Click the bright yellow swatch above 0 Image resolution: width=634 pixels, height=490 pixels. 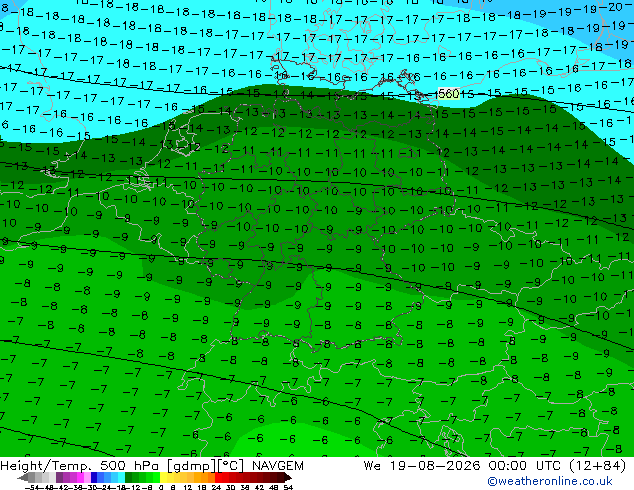click(x=164, y=478)
